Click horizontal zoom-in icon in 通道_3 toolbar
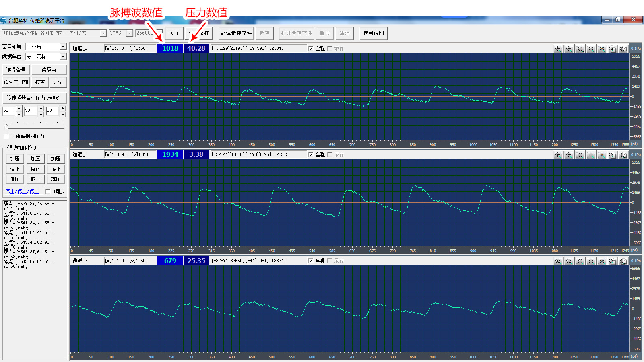This screenshot has height=362, width=644. pos(558,261)
